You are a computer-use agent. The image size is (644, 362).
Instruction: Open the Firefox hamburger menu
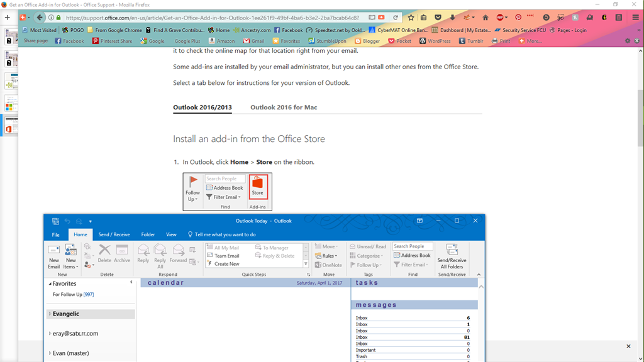point(635,18)
